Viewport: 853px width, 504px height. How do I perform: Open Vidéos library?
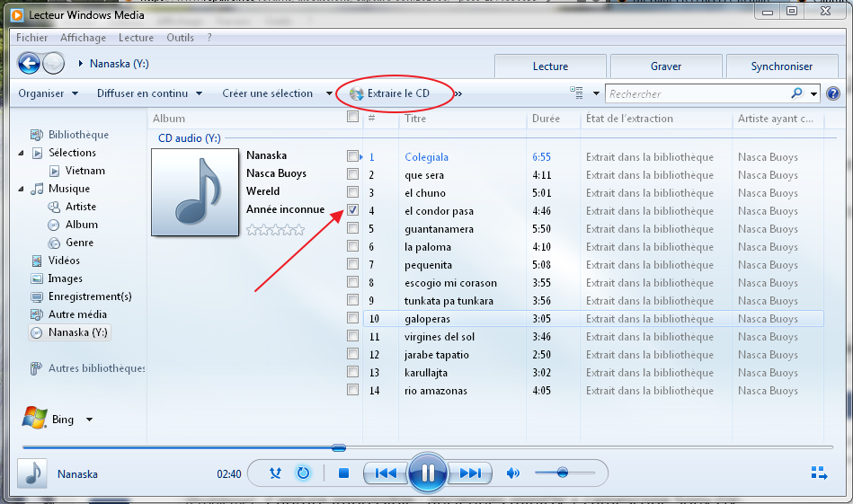coord(64,260)
